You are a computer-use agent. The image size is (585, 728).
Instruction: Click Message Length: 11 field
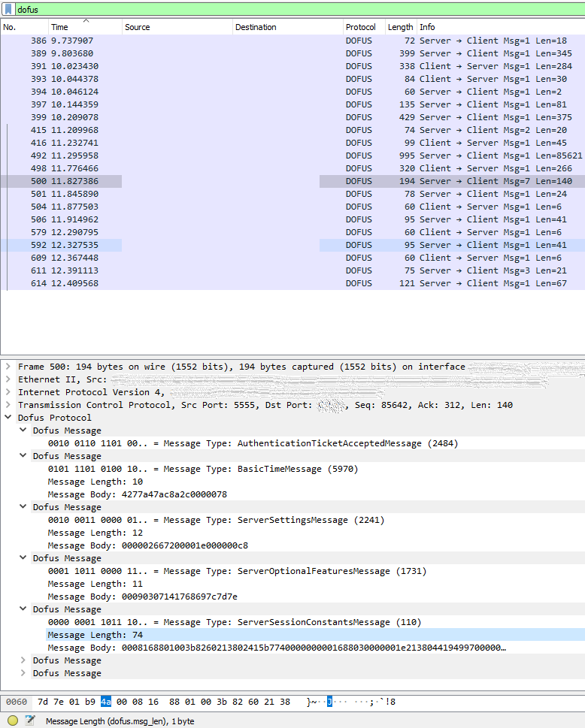pos(95,584)
